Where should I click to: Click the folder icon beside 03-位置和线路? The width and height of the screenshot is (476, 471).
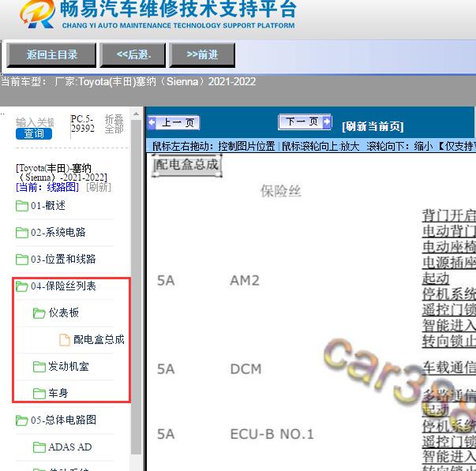pyautogui.click(x=22, y=260)
